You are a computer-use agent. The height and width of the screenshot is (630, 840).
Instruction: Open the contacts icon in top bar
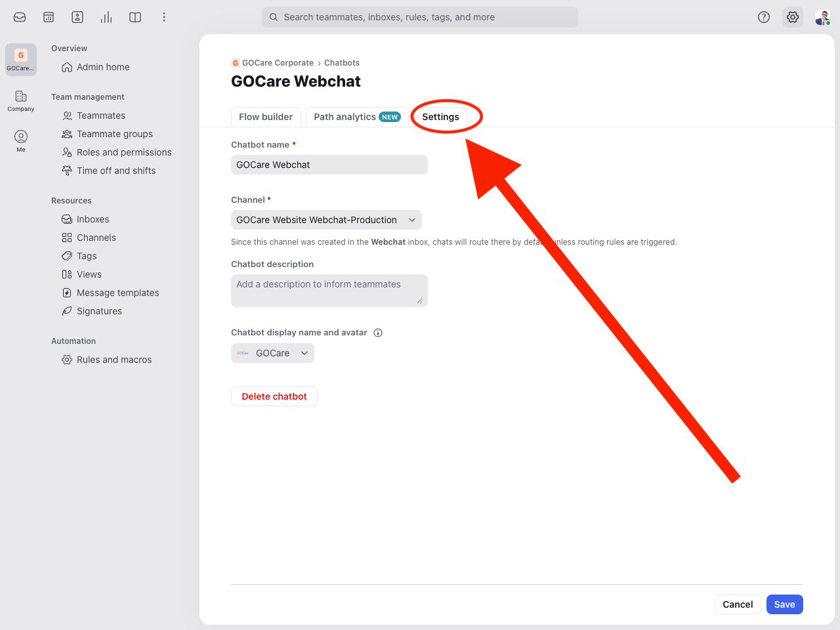click(77, 17)
